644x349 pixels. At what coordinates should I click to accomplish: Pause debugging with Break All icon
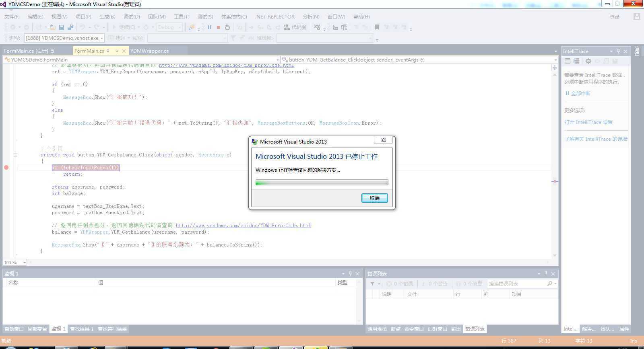(x=210, y=27)
